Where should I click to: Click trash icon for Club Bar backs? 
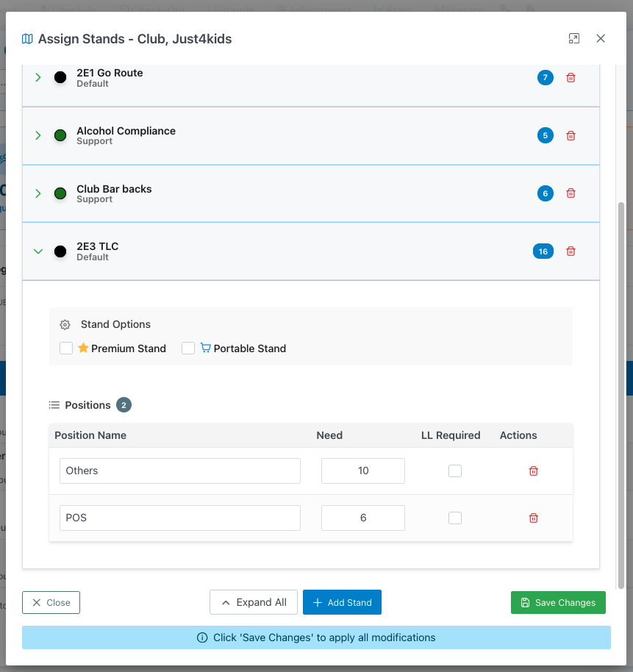pos(571,193)
